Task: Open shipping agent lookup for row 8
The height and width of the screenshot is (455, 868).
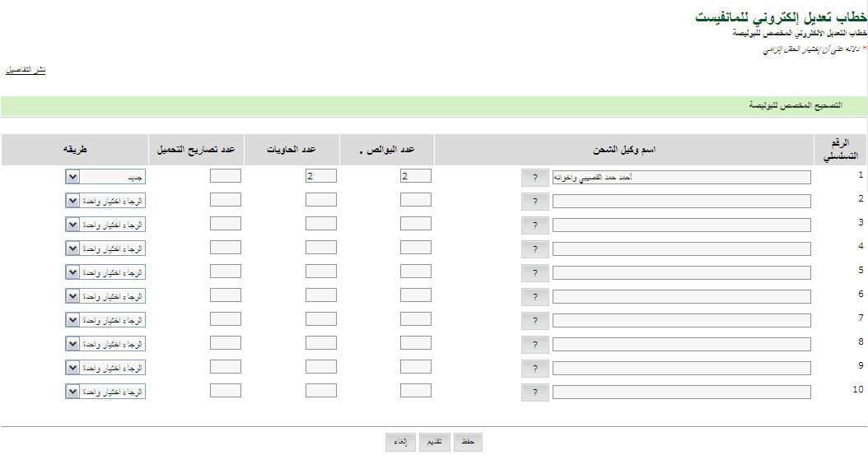Action: click(535, 344)
